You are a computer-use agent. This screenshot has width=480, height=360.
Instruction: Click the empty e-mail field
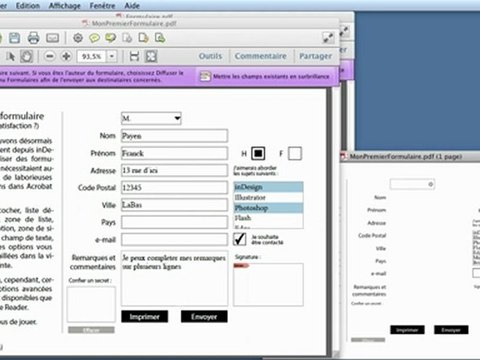click(x=174, y=239)
